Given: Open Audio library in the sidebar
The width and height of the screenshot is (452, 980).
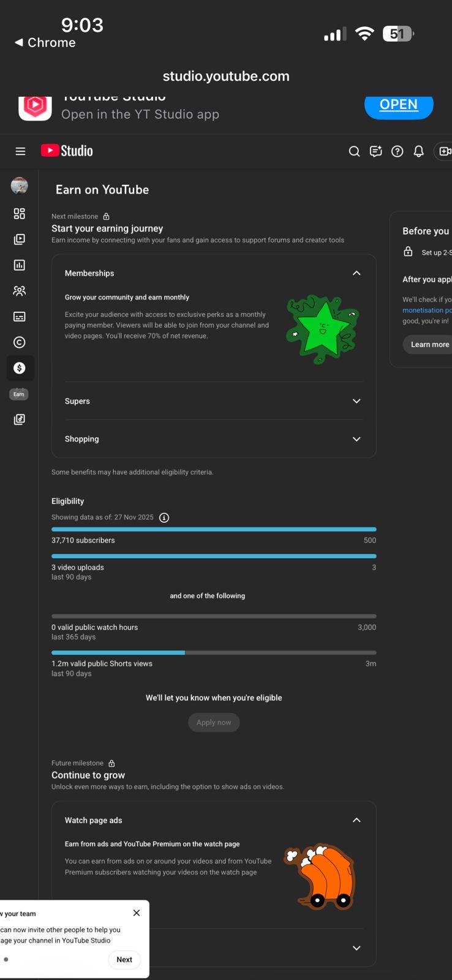Looking at the screenshot, I should pyautogui.click(x=20, y=420).
